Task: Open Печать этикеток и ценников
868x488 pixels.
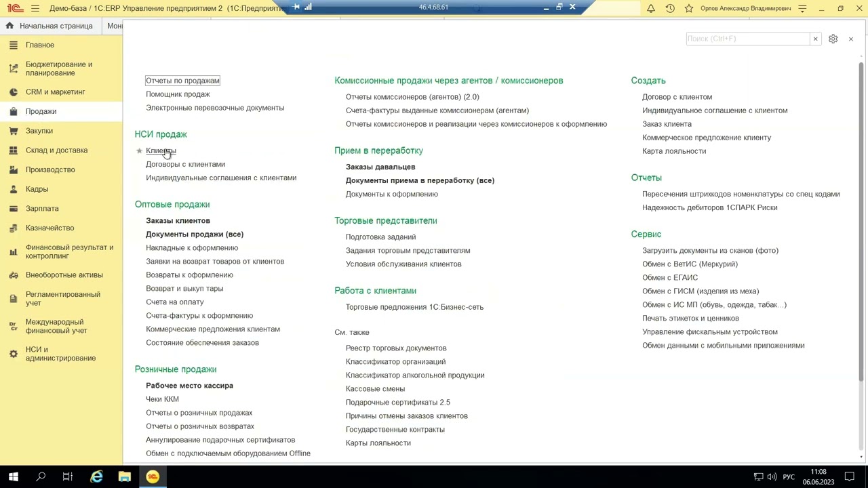Action: pyautogui.click(x=690, y=318)
